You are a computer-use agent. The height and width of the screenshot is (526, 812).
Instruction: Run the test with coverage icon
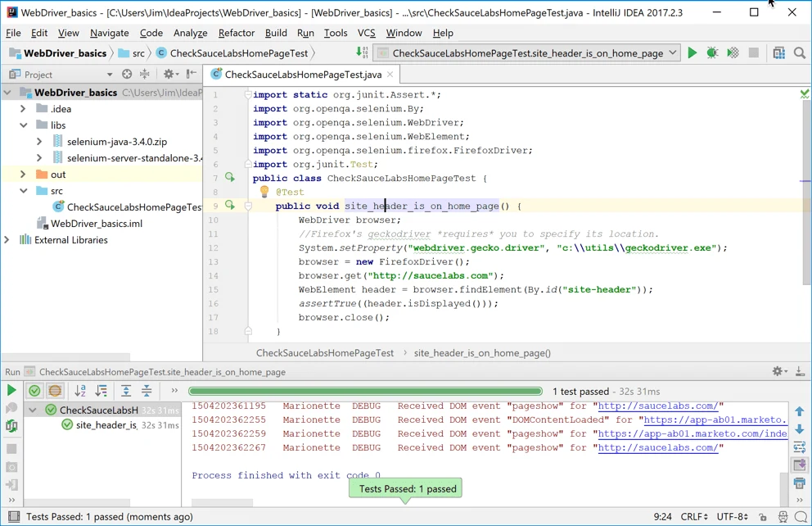pos(731,52)
